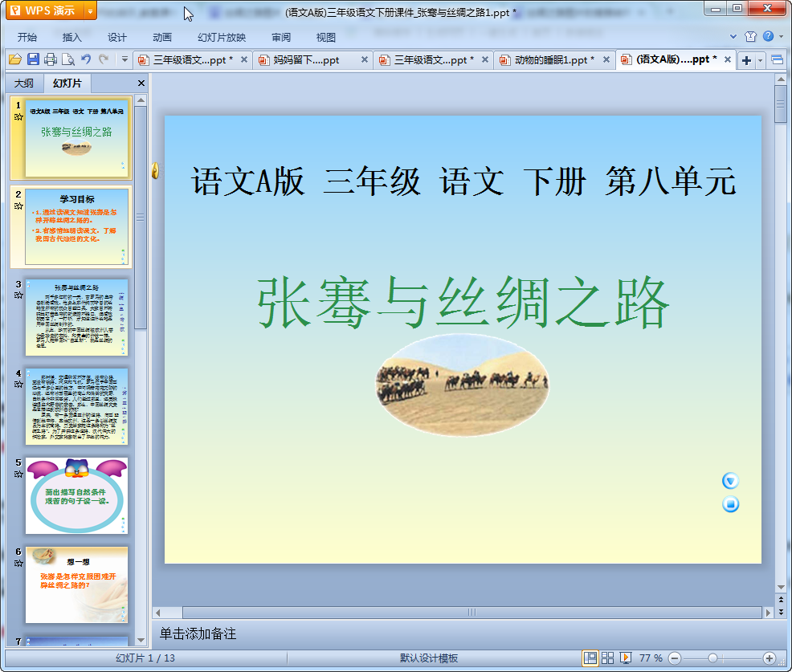
Task: Click the blue Help question mark icon
Action: click(768, 37)
